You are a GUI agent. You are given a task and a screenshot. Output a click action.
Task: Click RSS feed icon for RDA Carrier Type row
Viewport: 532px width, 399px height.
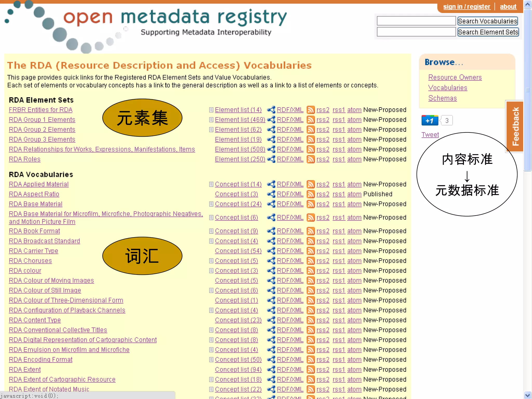(310, 251)
